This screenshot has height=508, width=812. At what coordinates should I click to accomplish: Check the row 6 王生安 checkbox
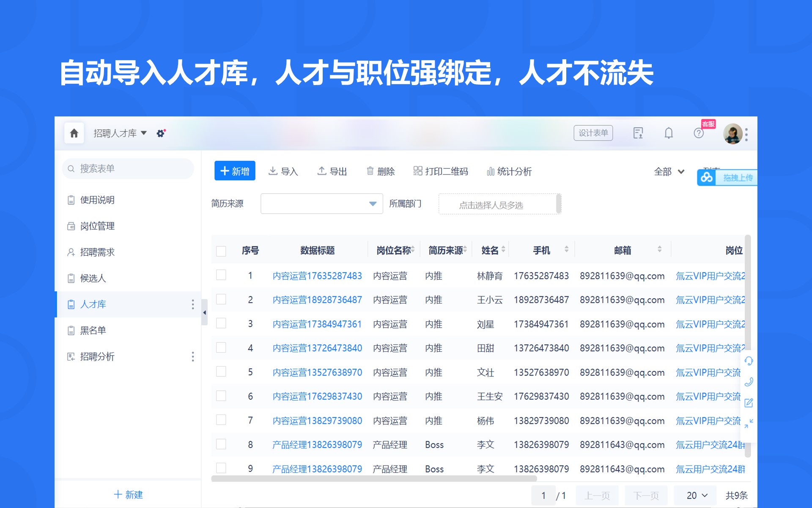pos(221,396)
